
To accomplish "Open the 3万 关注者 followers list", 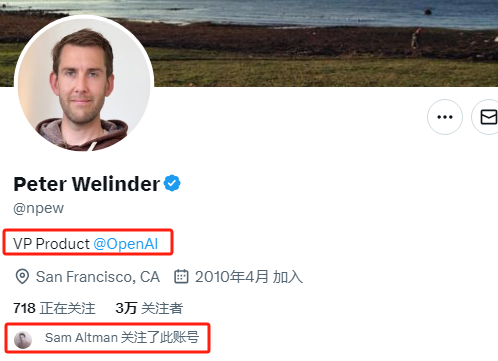I will (x=149, y=308).
